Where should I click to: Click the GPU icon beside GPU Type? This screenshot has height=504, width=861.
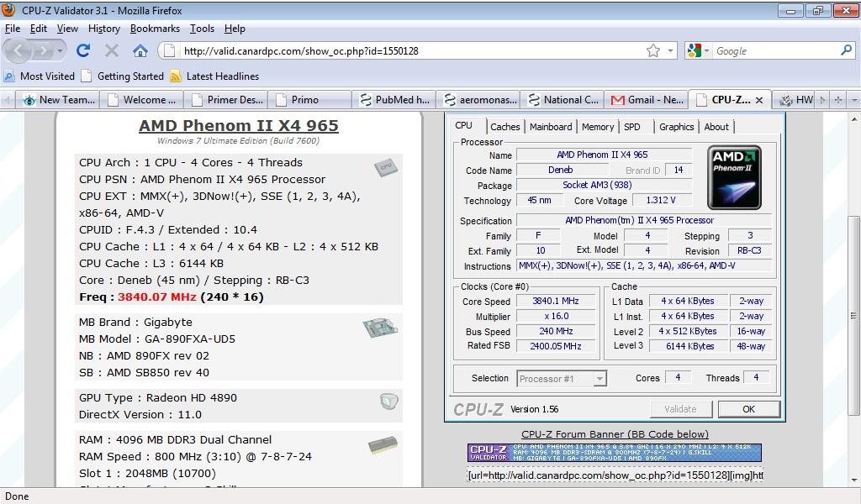click(x=388, y=402)
